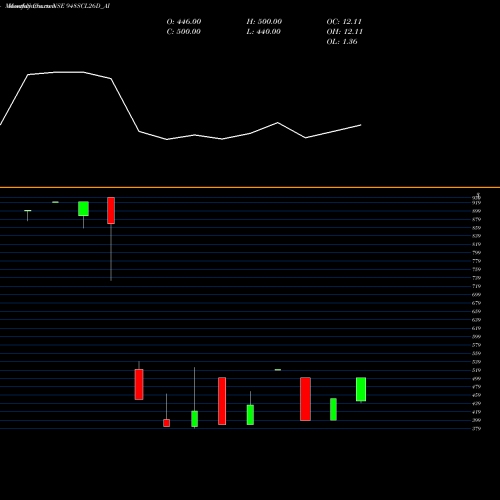Click the 879 price axis label
Screen dimensions: 500x500
tap(476, 219)
